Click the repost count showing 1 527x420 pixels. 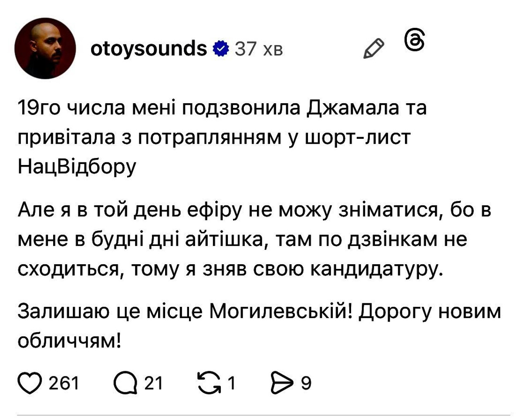pos(232,383)
